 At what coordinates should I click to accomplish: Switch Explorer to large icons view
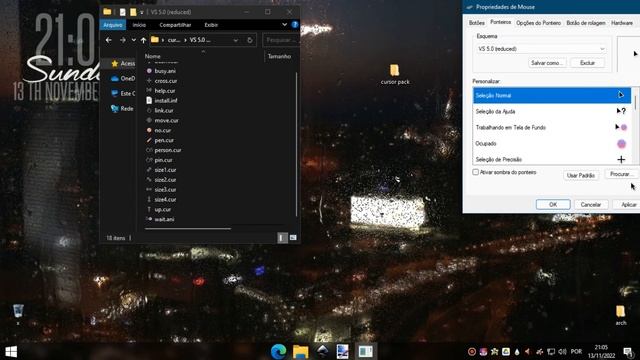(x=293, y=238)
